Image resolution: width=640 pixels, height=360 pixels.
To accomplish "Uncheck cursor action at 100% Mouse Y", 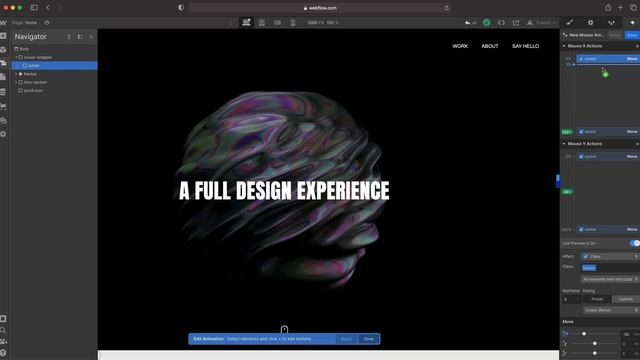I will pyautogui.click(x=581, y=229).
